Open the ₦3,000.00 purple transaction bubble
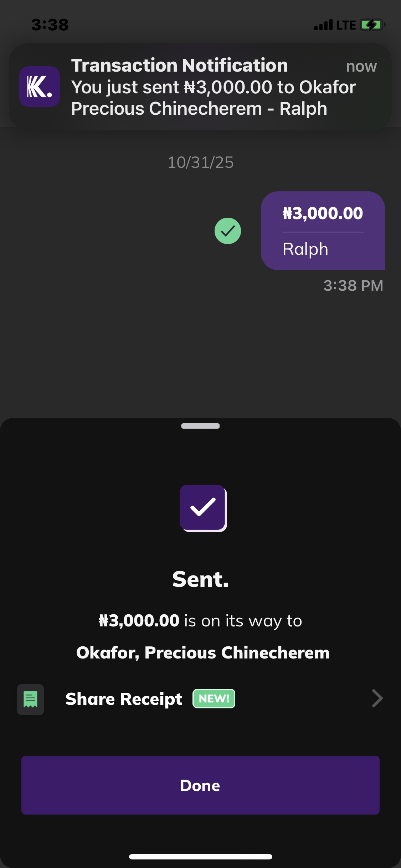The height and width of the screenshot is (868, 401). point(323,214)
